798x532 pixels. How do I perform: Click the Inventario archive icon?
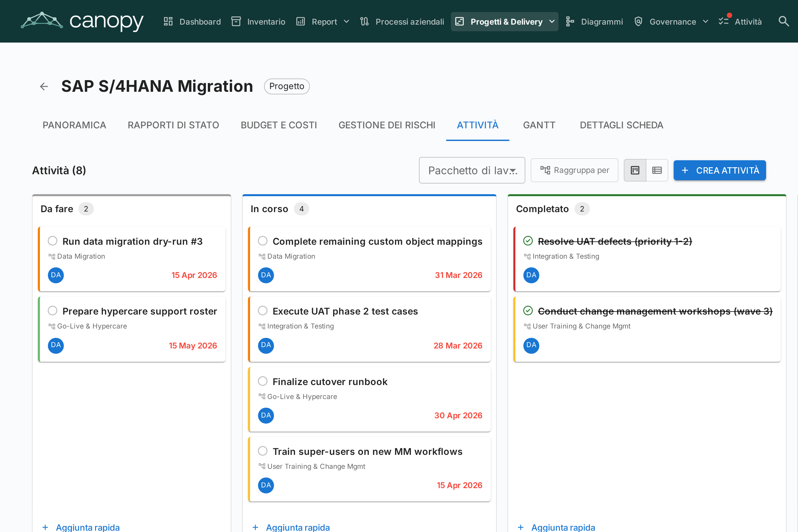pyautogui.click(x=236, y=21)
